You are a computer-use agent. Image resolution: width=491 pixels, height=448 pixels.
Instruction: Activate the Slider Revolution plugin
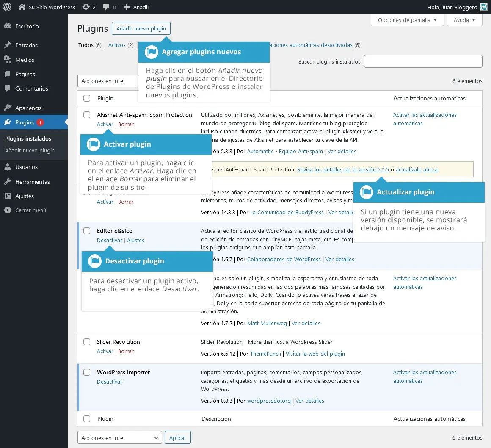(x=105, y=351)
